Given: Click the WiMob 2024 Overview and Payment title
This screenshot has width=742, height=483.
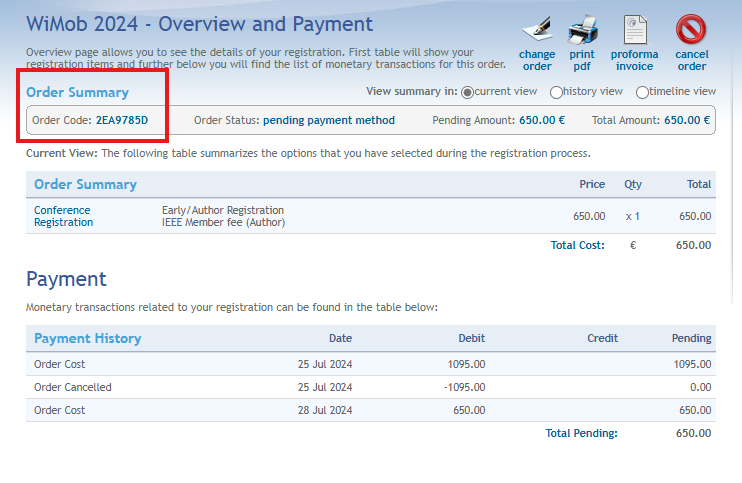Looking at the screenshot, I should tap(199, 24).
